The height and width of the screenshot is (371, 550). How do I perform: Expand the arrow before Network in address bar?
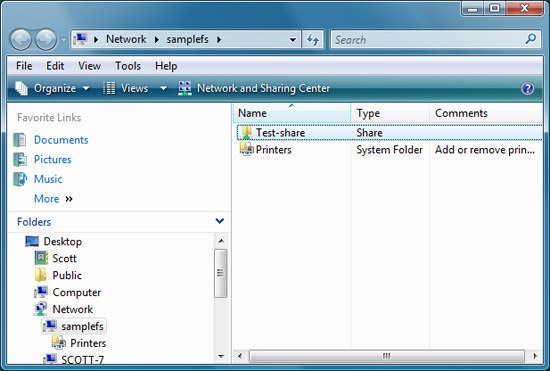[x=96, y=39]
